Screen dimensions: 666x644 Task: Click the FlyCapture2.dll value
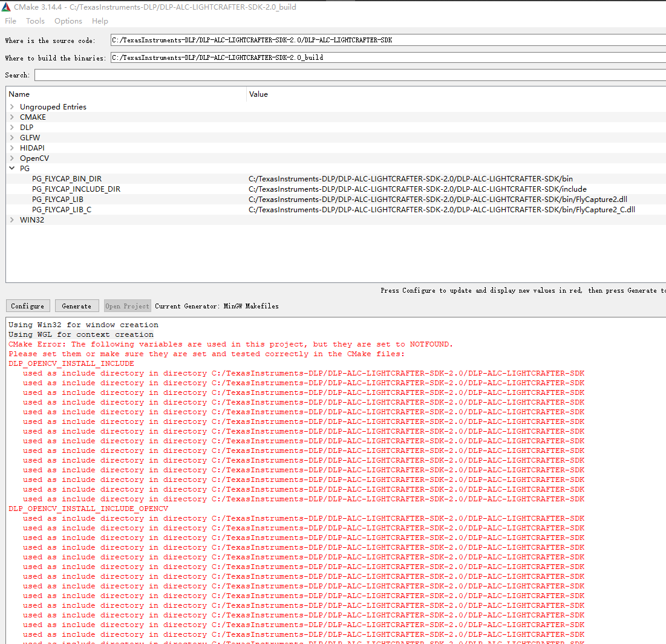(x=438, y=199)
